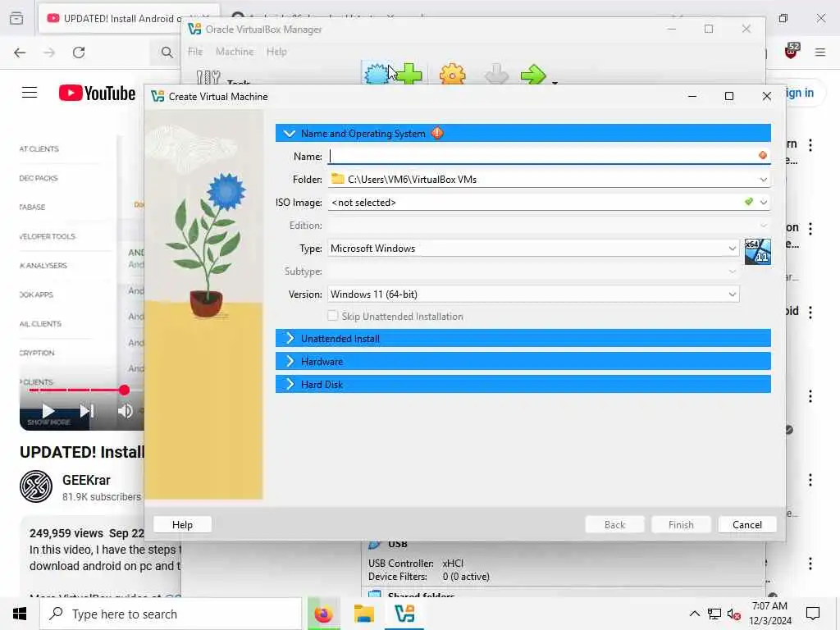This screenshot has width=840, height=630.
Task: Click the network tray icon
Action: click(x=714, y=614)
